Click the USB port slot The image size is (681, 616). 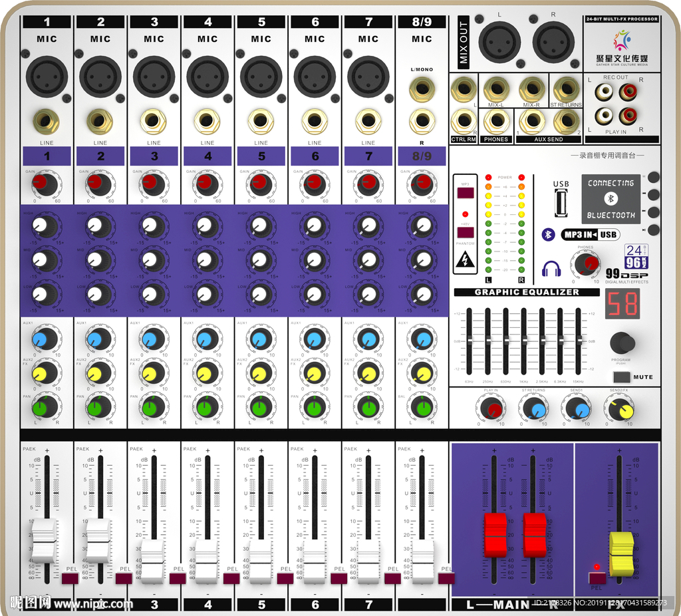coord(561,203)
